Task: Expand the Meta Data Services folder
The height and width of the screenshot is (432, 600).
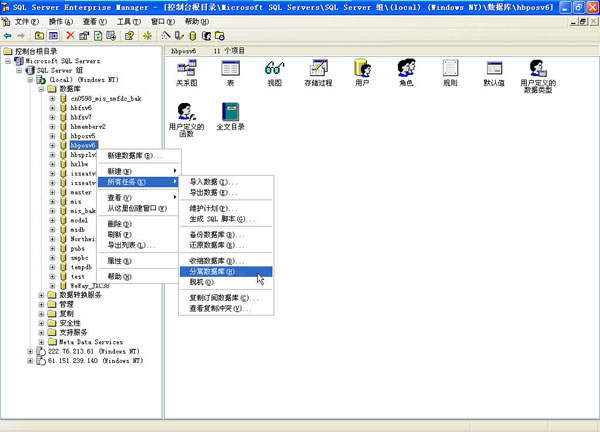Action: coord(41,342)
